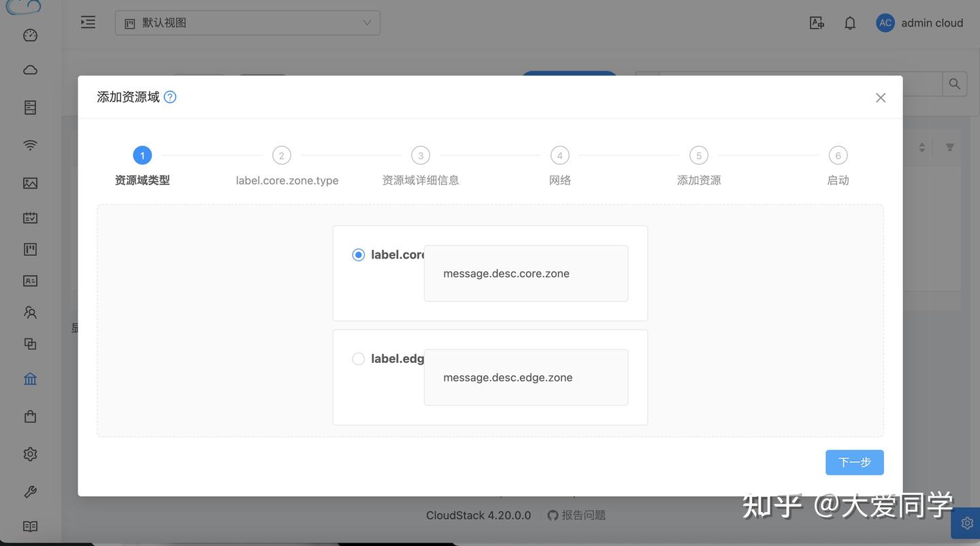
Task: Open the Network section via wifi icon
Action: pyautogui.click(x=27, y=144)
